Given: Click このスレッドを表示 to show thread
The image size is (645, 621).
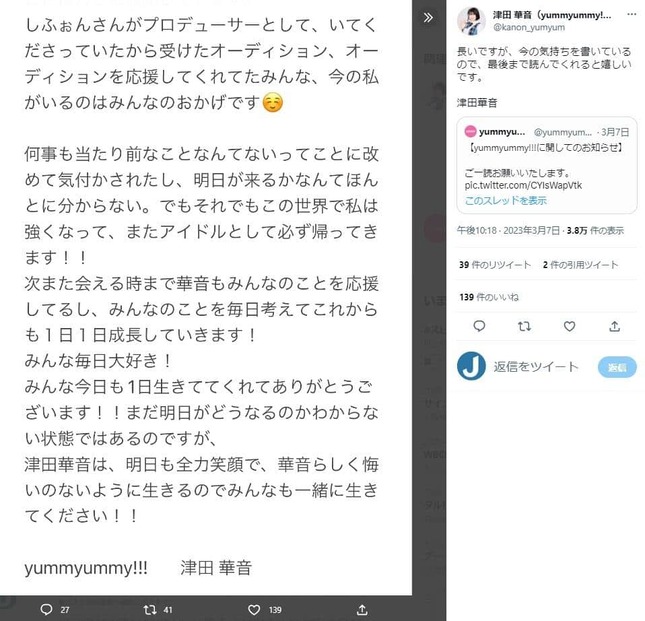Looking at the screenshot, I should 506,201.
